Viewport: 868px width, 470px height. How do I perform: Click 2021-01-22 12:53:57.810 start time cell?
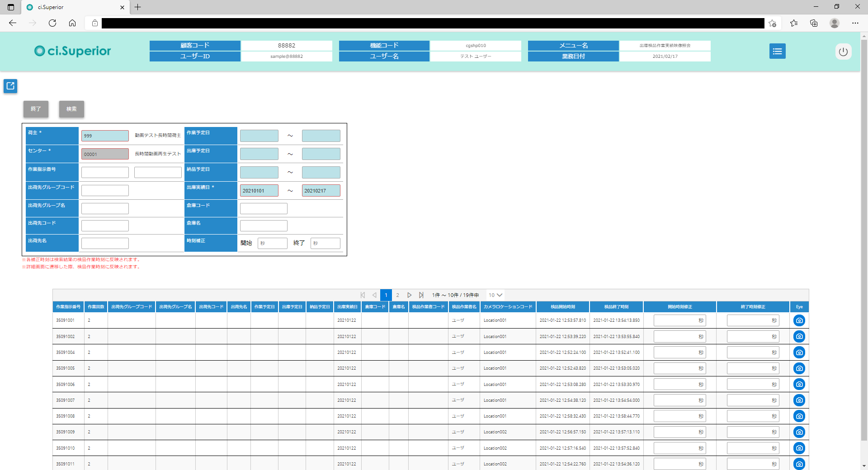[563, 320]
